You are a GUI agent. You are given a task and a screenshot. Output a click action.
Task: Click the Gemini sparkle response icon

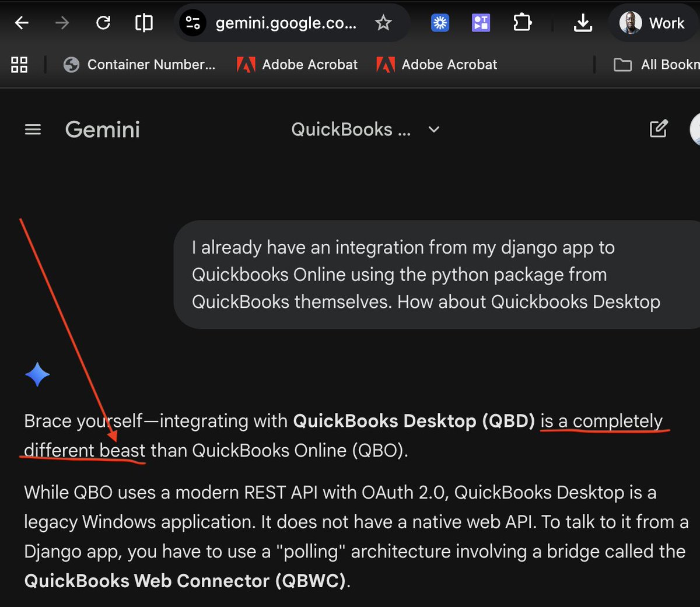click(37, 374)
